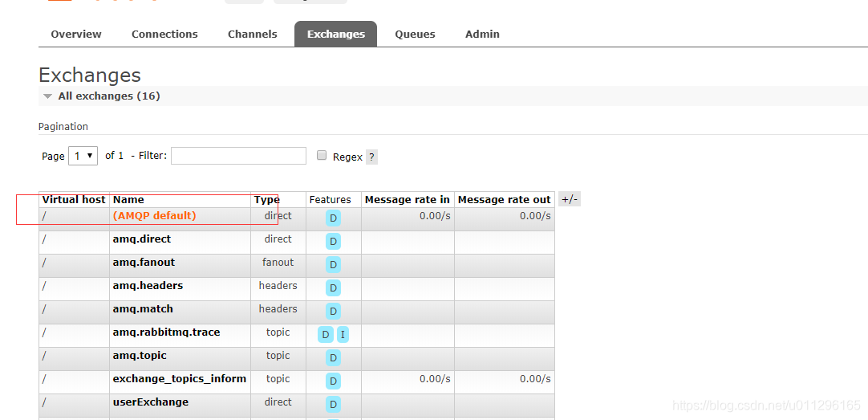Open the (AMQP default) exchange
Viewport: 868px width, 420px height.
pyautogui.click(x=155, y=215)
